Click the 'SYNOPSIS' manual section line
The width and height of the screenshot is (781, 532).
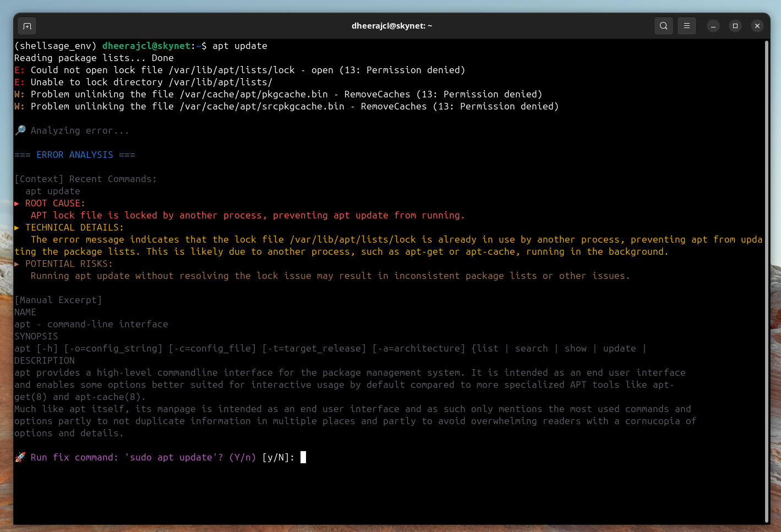click(36, 337)
